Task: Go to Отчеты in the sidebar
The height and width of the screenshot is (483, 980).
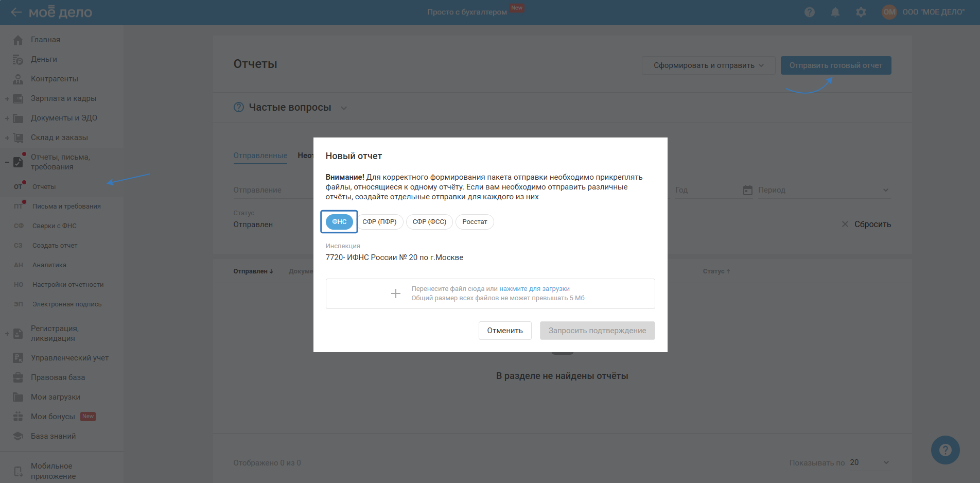Action: (x=44, y=187)
